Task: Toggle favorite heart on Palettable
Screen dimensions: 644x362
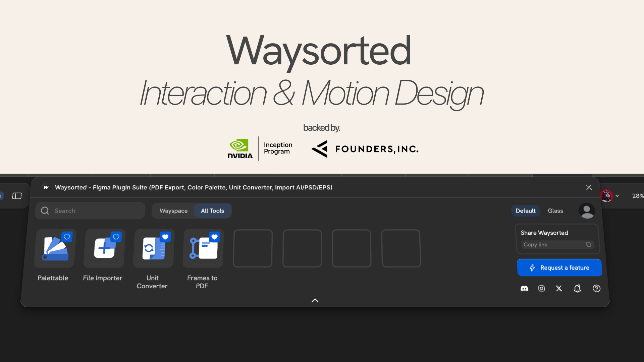Action: pyautogui.click(x=67, y=237)
